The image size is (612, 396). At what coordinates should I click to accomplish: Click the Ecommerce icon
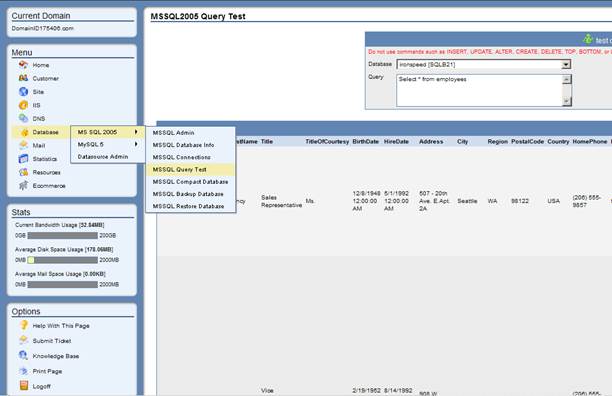click(x=23, y=186)
